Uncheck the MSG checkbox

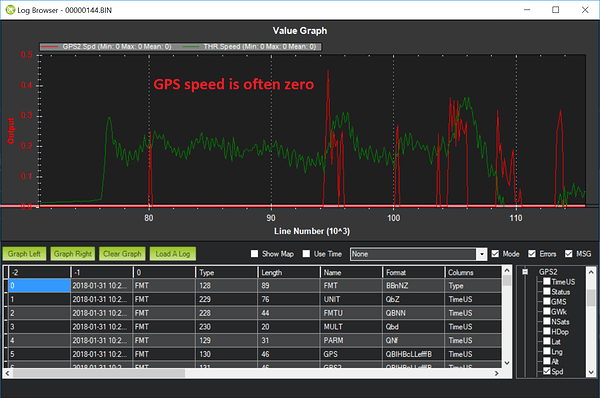pos(569,254)
